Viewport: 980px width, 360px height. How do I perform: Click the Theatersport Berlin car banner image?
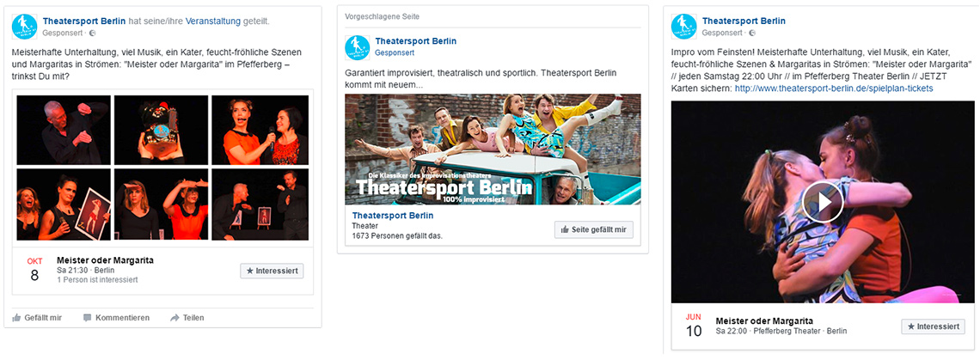click(493, 149)
